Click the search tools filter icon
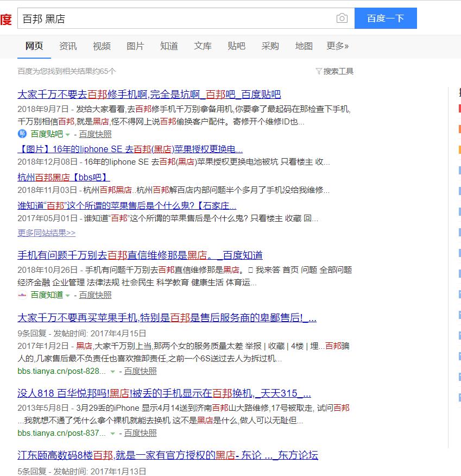This screenshot has width=461, height=476. pos(318,71)
